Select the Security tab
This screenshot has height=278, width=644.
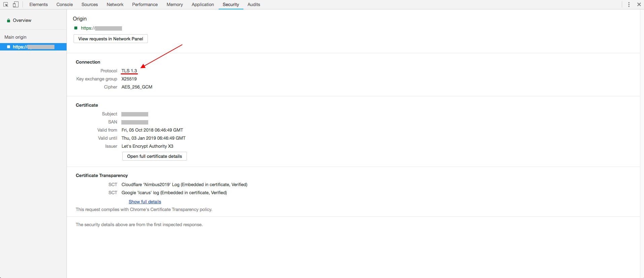point(231,4)
